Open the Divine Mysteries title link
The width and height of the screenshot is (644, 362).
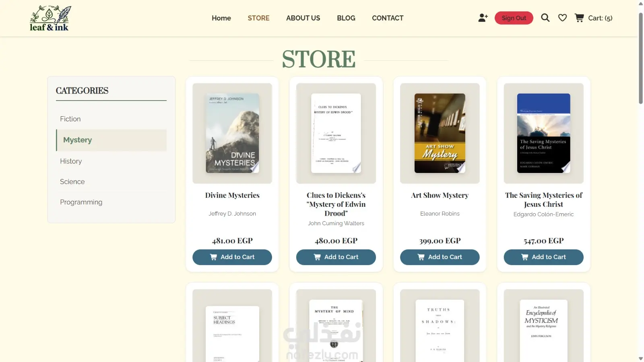[232, 195]
